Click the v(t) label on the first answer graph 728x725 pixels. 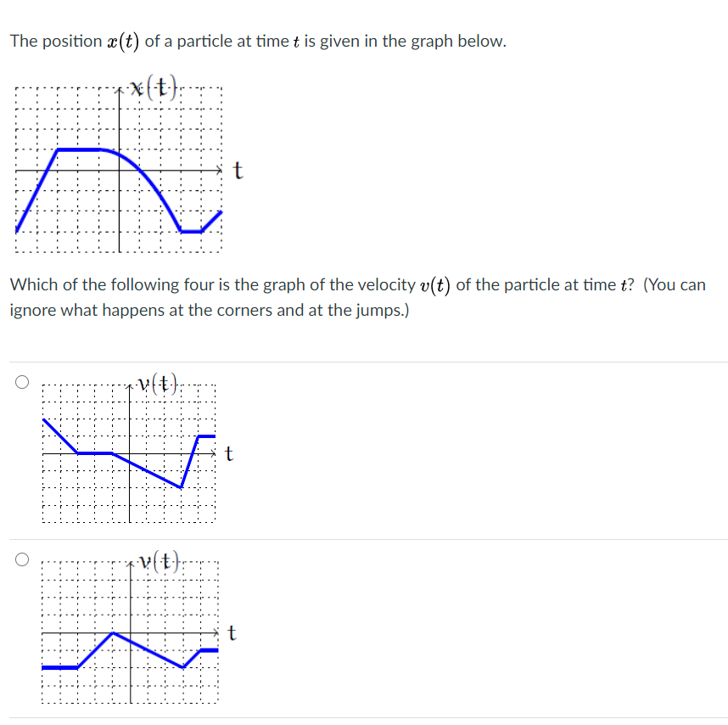tap(155, 382)
